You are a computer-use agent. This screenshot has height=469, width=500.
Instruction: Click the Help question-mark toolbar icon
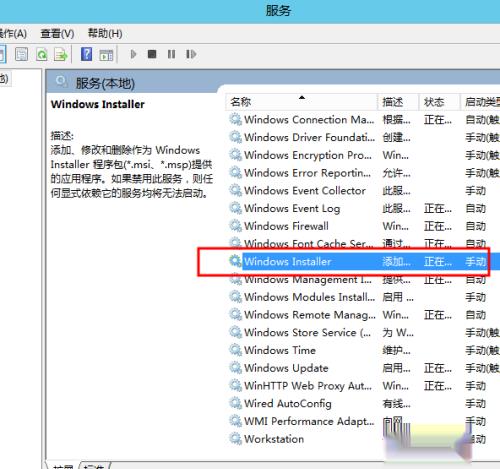tap(86, 54)
